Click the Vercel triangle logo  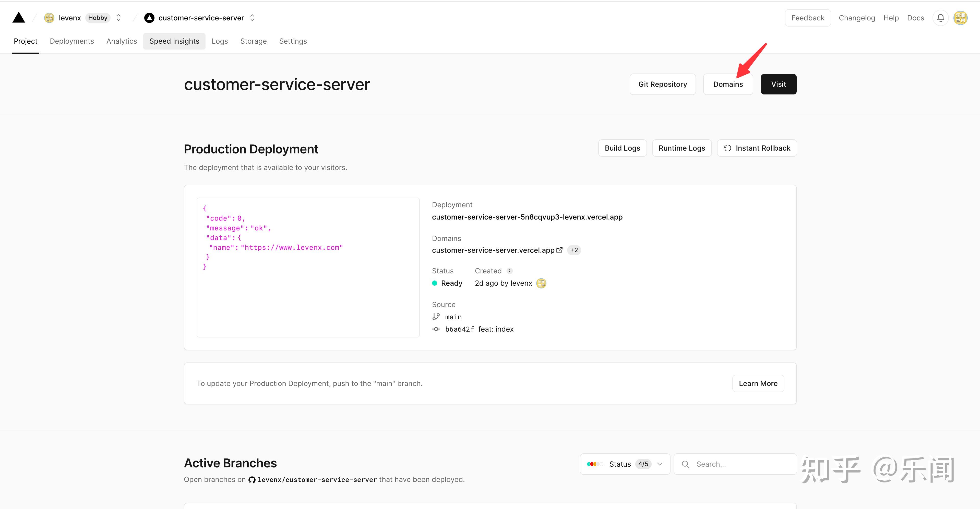[x=19, y=18]
